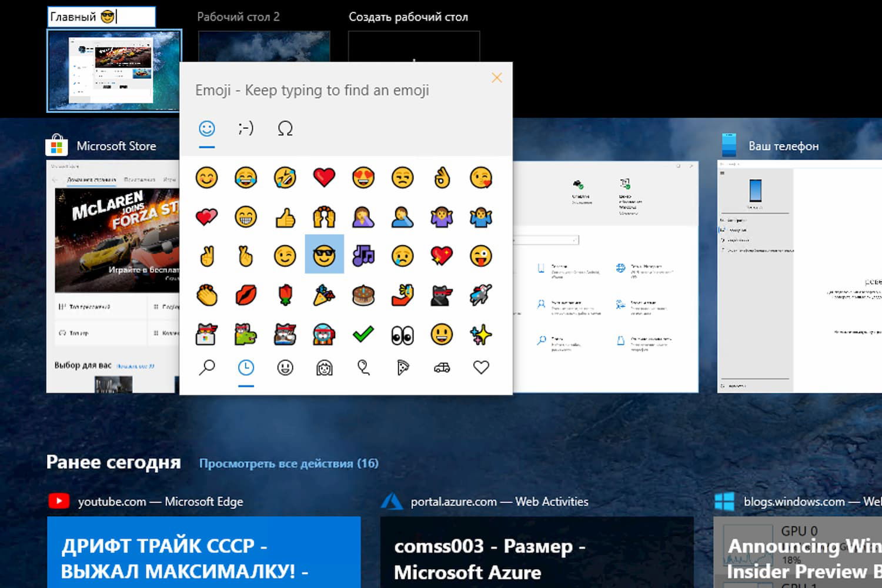Insert the rolling on floor laughing emoji
This screenshot has width=882, height=588.
tap(285, 178)
